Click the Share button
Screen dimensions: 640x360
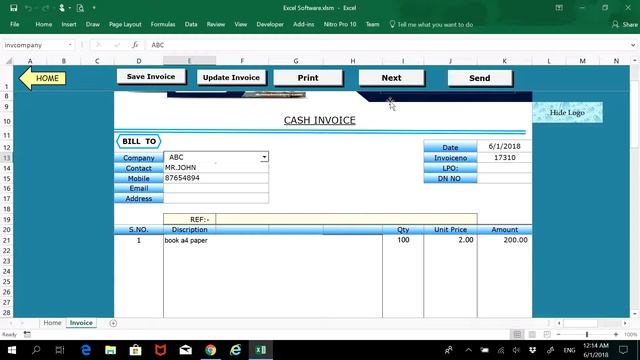624,24
